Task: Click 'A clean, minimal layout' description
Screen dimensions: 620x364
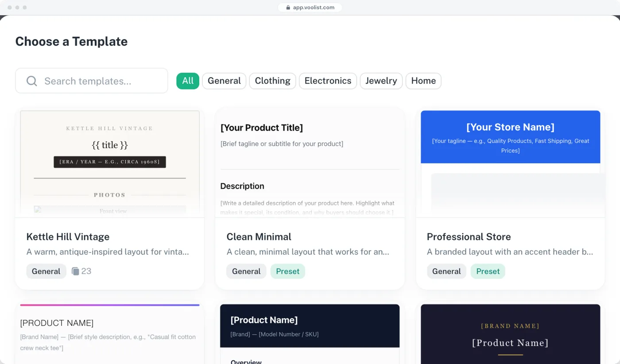Action: pos(308,252)
